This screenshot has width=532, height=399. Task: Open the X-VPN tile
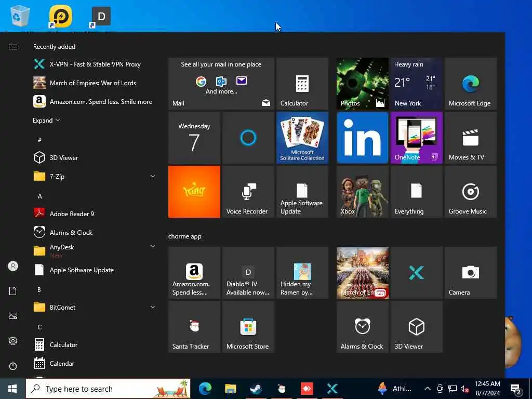pos(416,273)
